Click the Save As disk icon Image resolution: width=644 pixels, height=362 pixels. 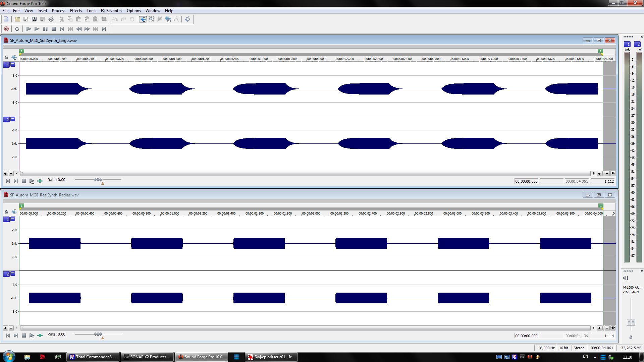(34, 19)
